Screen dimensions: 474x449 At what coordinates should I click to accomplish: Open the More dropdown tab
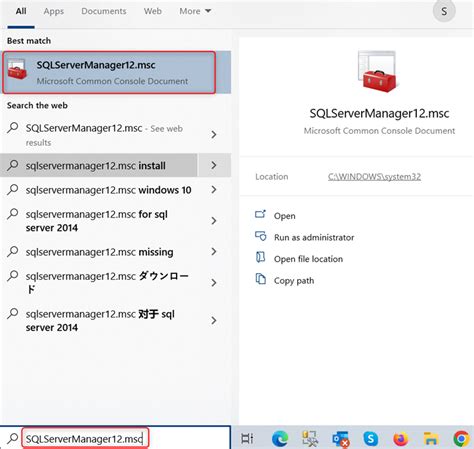click(x=195, y=11)
